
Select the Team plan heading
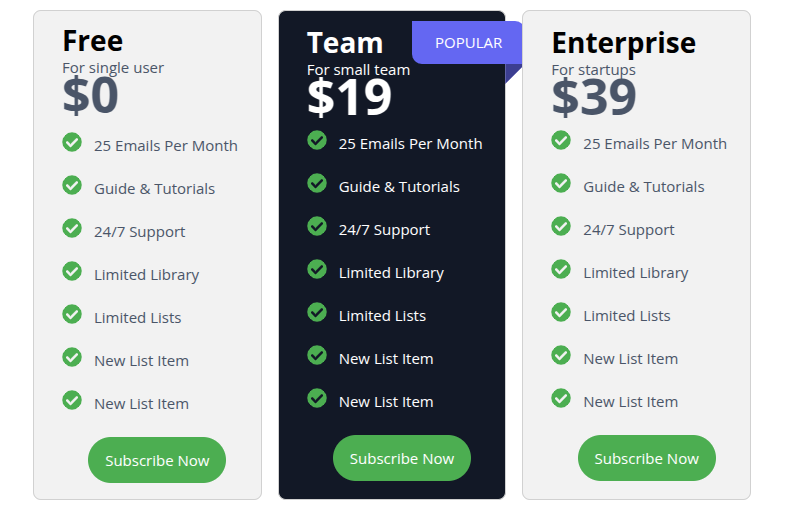coord(345,43)
